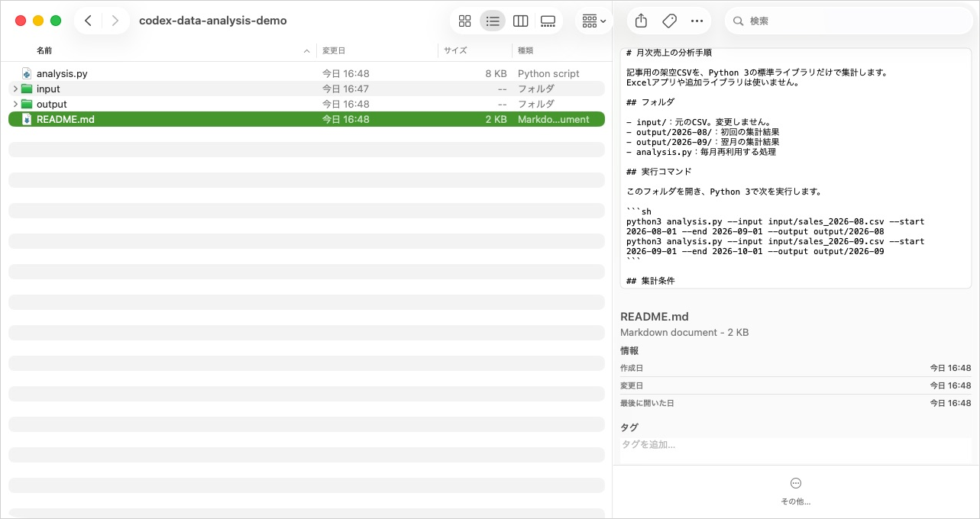Switch to column view
This screenshot has width=980, height=519.
(521, 21)
